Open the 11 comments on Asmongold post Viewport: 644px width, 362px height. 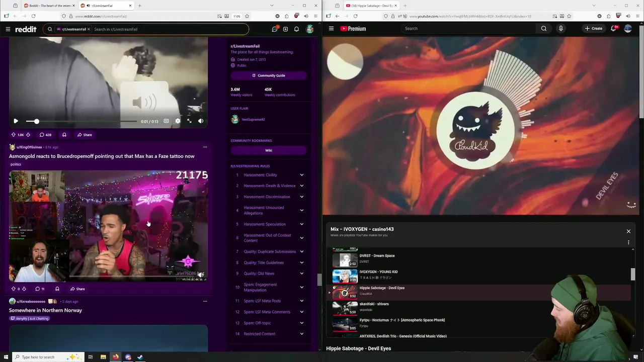pos(40,289)
